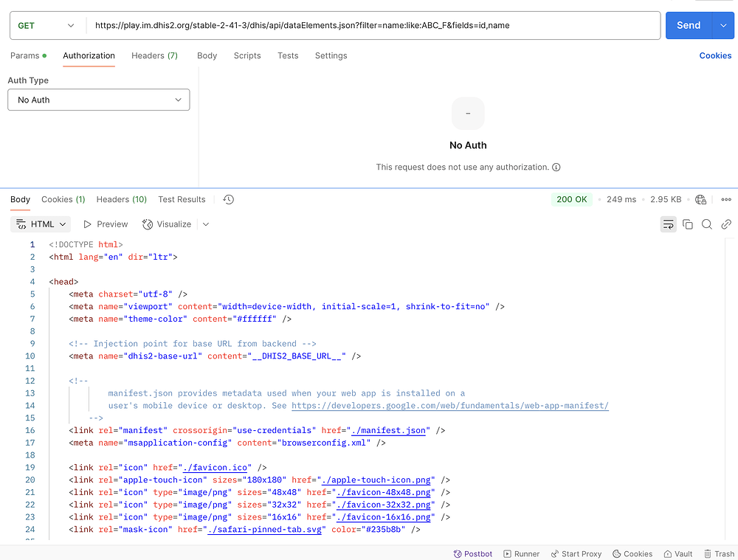The width and height of the screenshot is (738, 560).
Task: Click the Visualize button
Action: (x=167, y=224)
